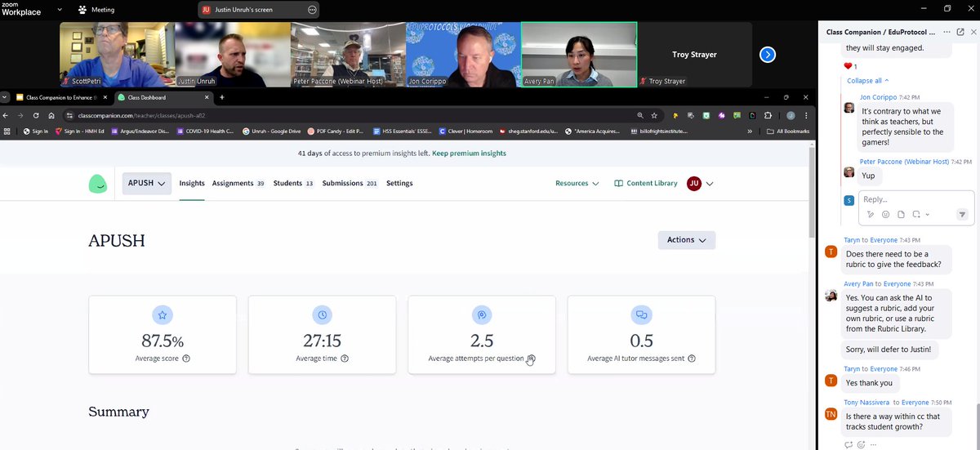
Task: Click the Class Companion green logo
Action: click(x=98, y=184)
